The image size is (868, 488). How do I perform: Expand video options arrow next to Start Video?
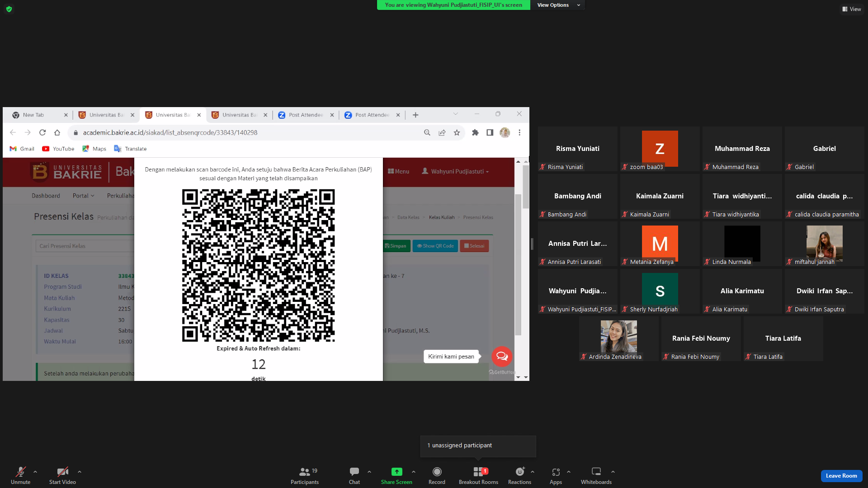pos(80,472)
